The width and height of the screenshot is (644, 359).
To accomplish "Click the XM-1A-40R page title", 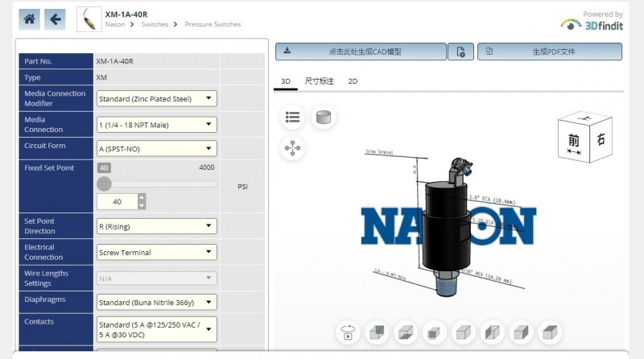I will pyautogui.click(x=126, y=14).
